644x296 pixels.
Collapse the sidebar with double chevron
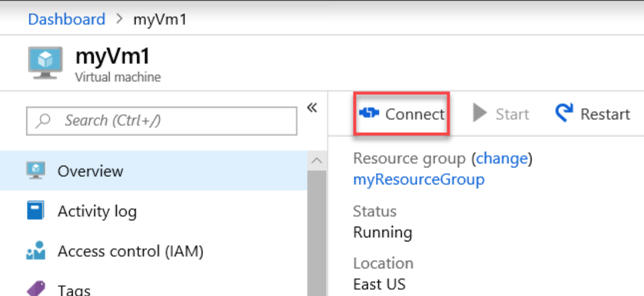(312, 107)
